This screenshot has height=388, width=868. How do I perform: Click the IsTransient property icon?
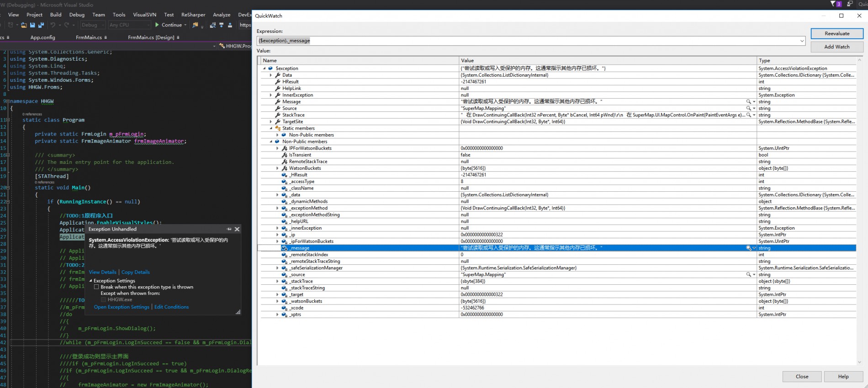284,155
